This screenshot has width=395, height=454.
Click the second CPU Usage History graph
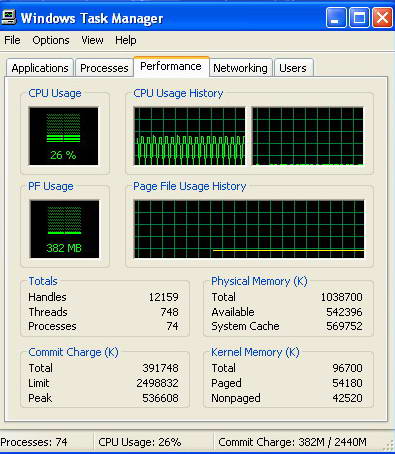(x=308, y=136)
